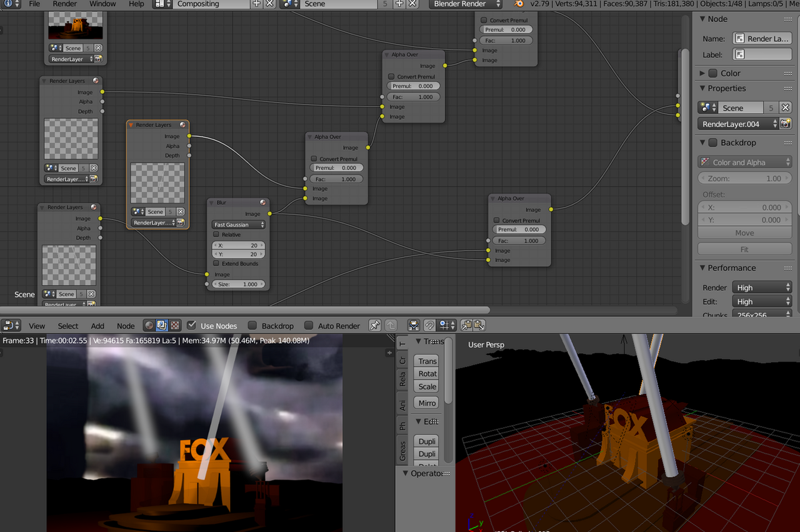Switch to the Rela tool shelf tab
Screen dimensions: 800x532
[x=402, y=379]
